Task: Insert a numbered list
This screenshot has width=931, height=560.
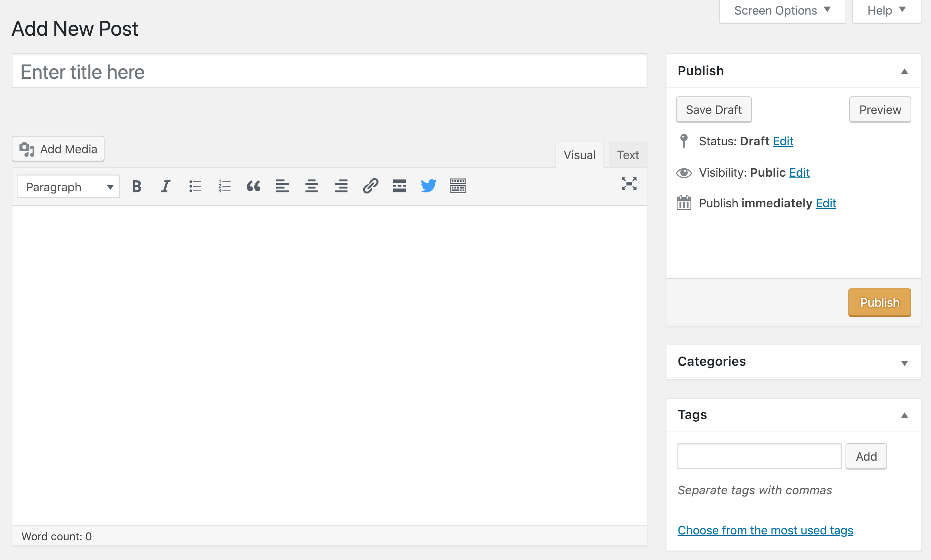Action: [224, 186]
